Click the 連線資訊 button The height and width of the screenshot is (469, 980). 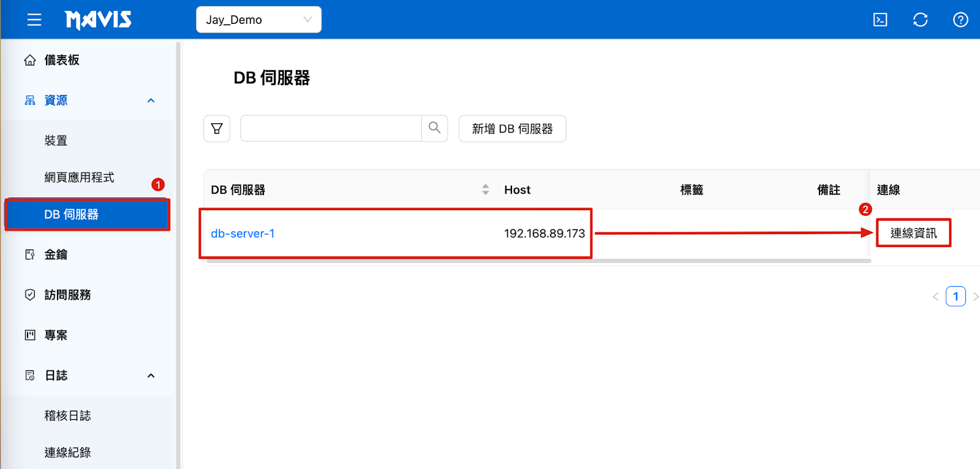click(x=913, y=233)
